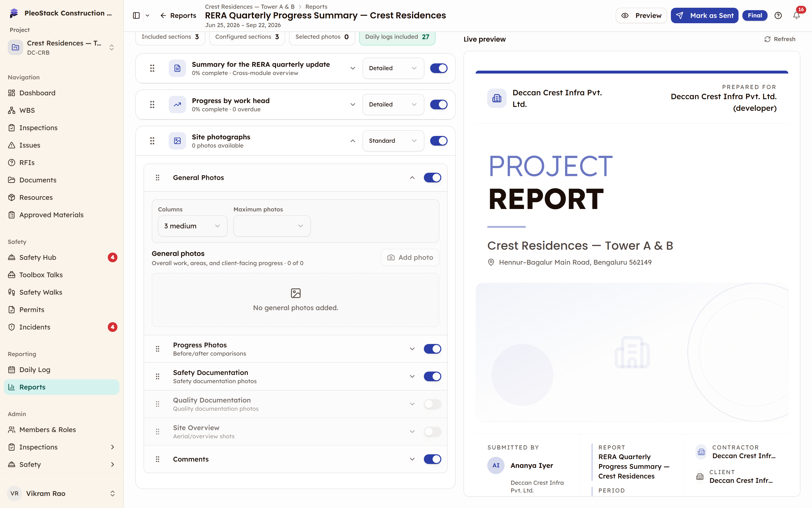Open Safety Hub in sidebar

click(x=62, y=258)
